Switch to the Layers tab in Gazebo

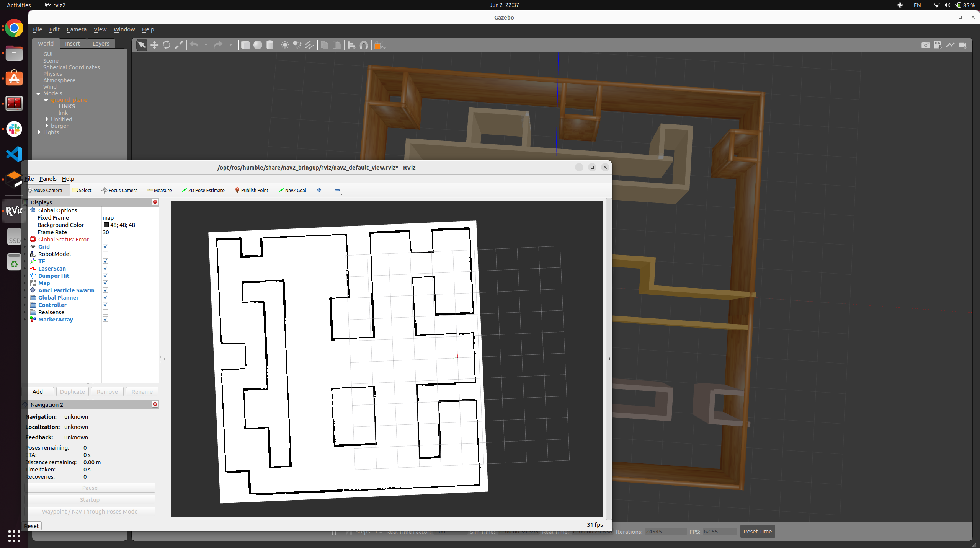coord(101,43)
